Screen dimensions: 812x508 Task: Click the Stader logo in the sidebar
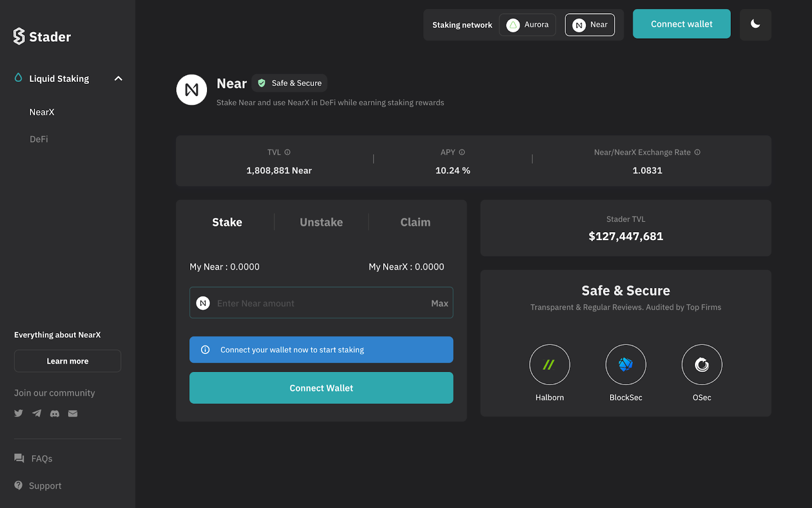(42, 37)
